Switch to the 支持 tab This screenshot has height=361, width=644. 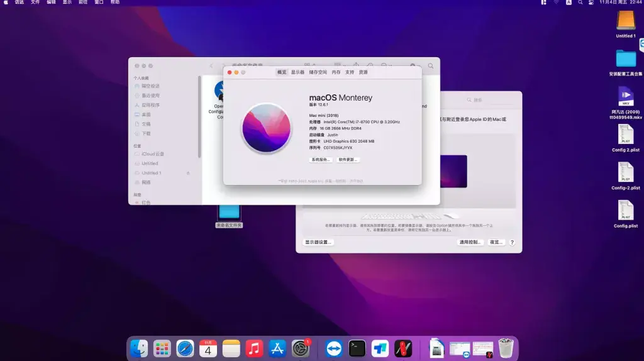tap(350, 72)
